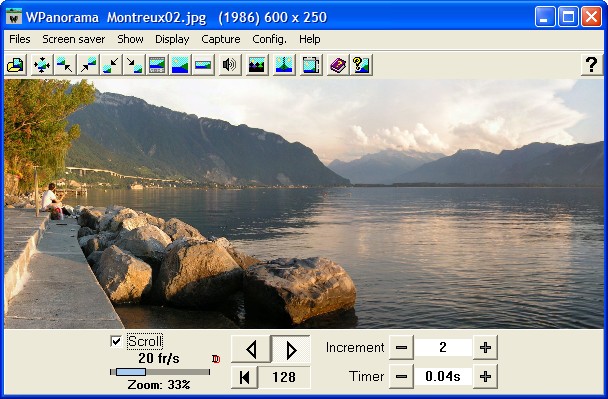
Task: Click the dark mountains silhouette toolbar icon
Action: (x=256, y=65)
